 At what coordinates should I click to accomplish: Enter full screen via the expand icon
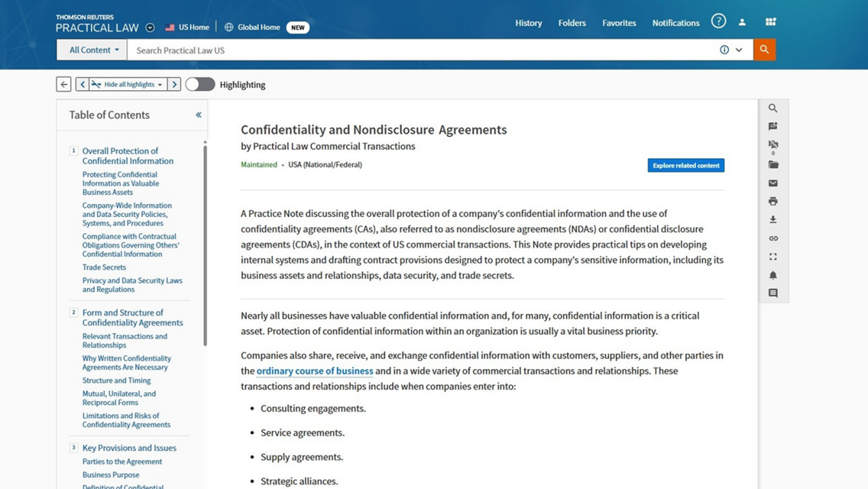(772, 256)
